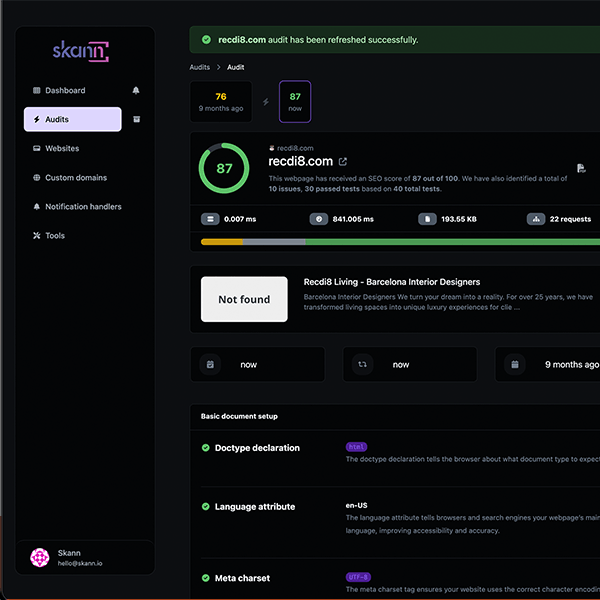
Task: Open notifications bell next to Dashboard
Action: point(136,90)
